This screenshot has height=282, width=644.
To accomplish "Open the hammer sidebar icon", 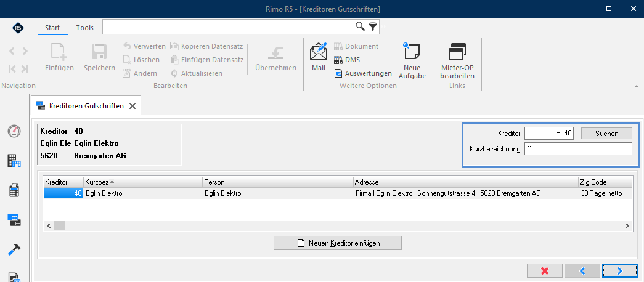I will pyautogui.click(x=14, y=249).
